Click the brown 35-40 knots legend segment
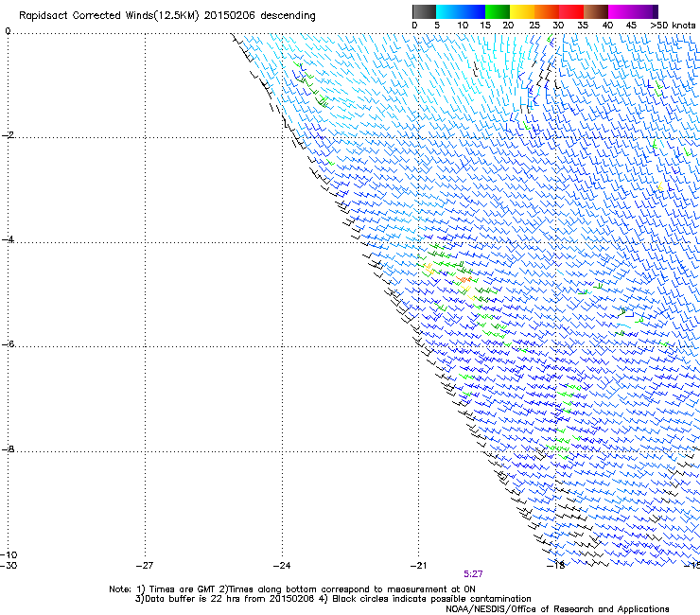700x615 pixels. [596, 11]
